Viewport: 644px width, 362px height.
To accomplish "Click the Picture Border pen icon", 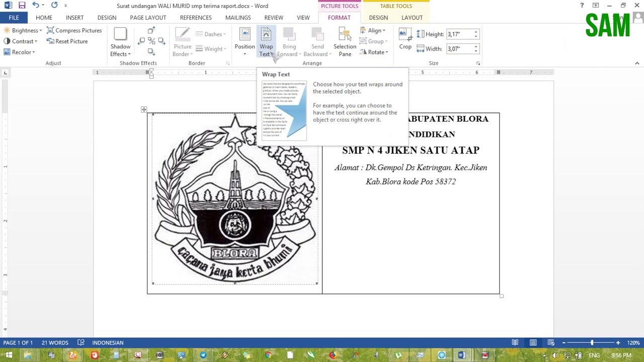I will tap(182, 34).
